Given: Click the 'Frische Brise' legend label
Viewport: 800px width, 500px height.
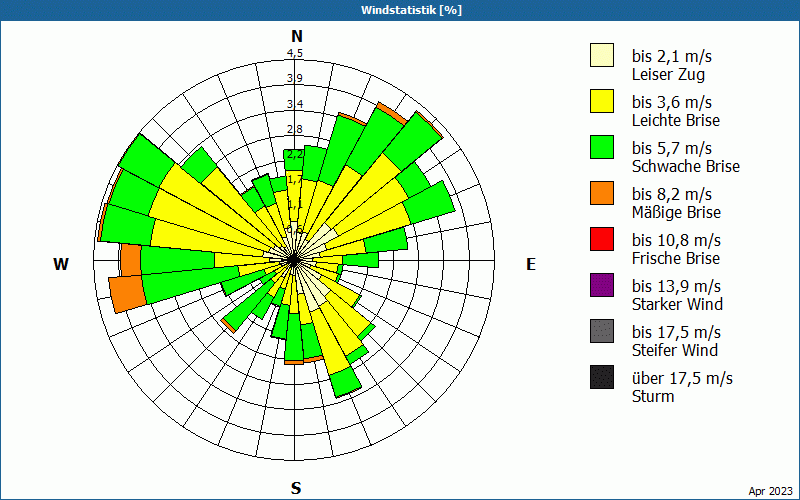Looking at the screenshot, I should pyautogui.click(x=676, y=258).
